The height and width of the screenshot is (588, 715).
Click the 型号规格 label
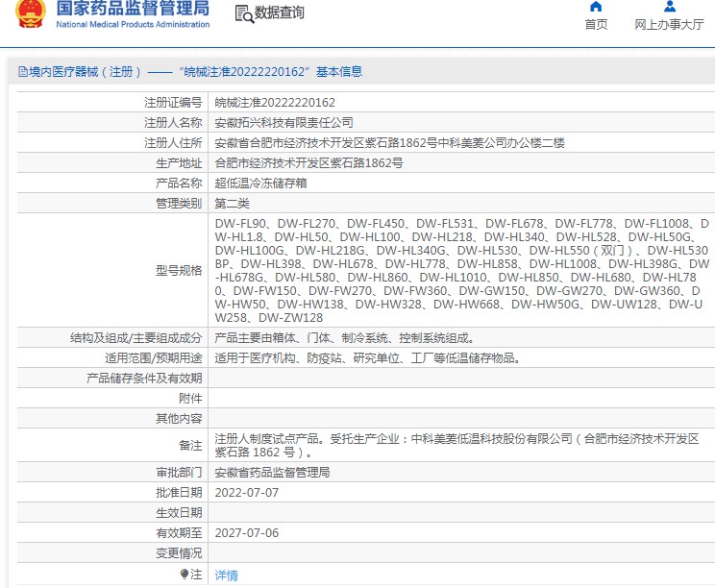tap(179, 270)
